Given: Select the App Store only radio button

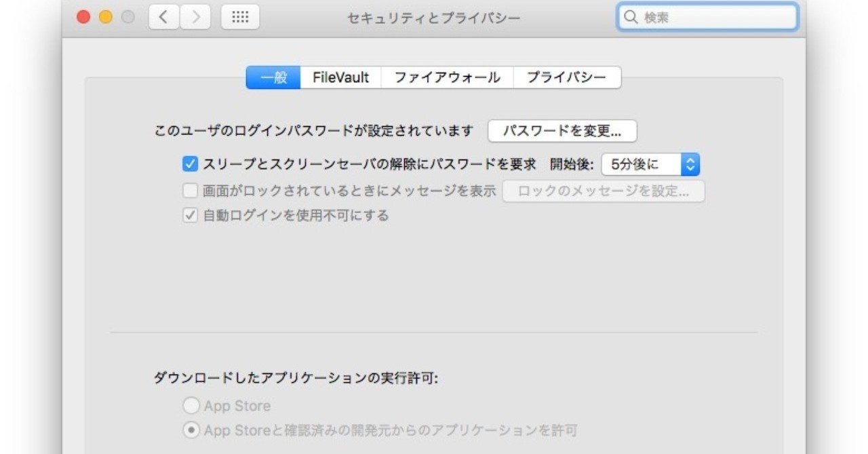Looking at the screenshot, I should 192,406.
